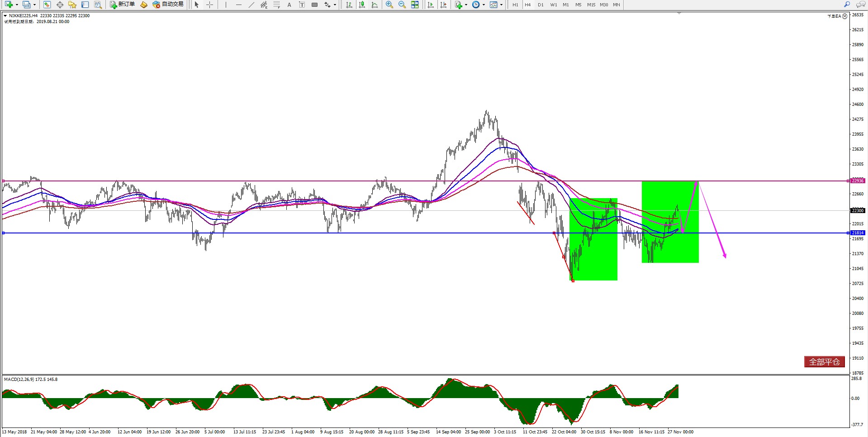Open the search magnifier icon
This screenshot has height=437, width=868.
coord(847,4)
